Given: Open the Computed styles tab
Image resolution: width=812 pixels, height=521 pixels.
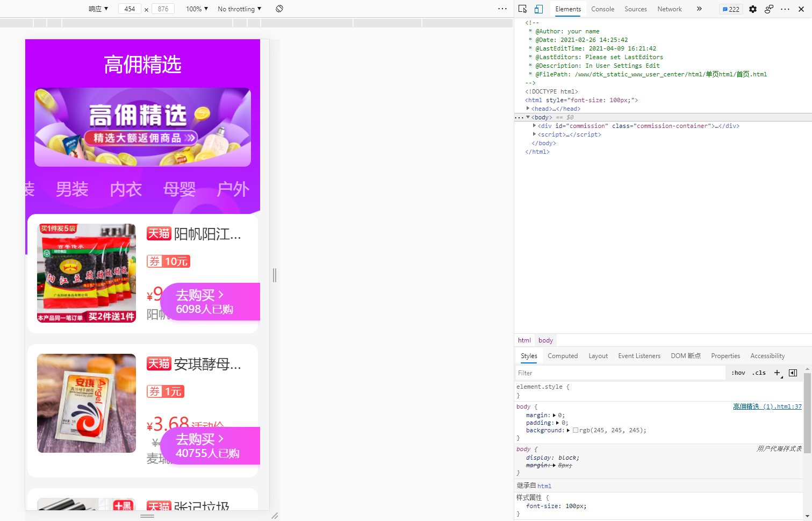Looking at the screenshot, I should (563, 356).
